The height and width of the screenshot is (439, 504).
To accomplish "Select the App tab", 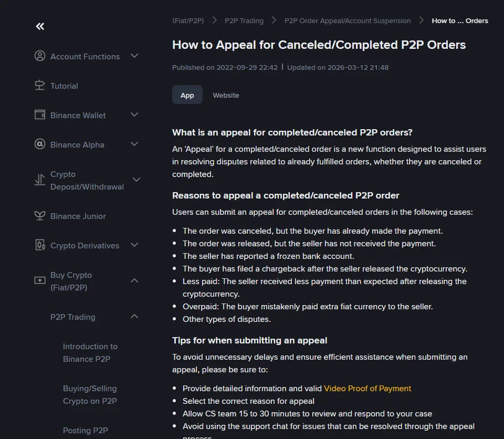I will pyautogui.click(x=187, y=95).
